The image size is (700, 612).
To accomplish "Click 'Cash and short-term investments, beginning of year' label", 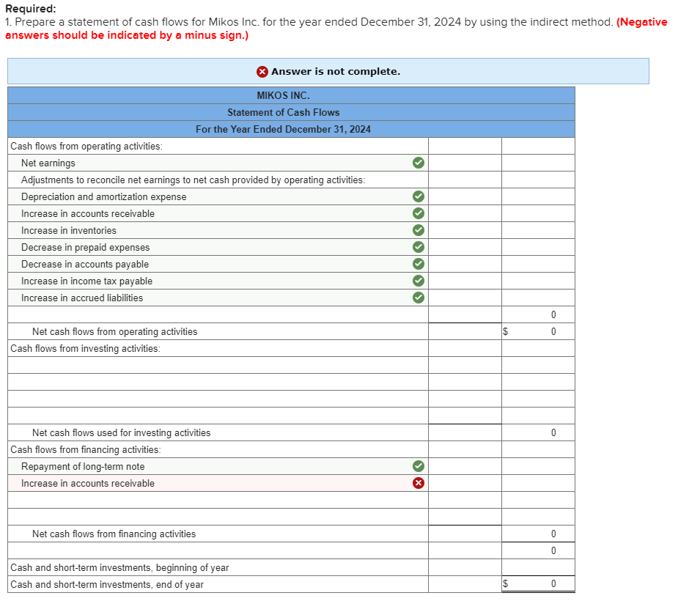I will coord(119,568).
